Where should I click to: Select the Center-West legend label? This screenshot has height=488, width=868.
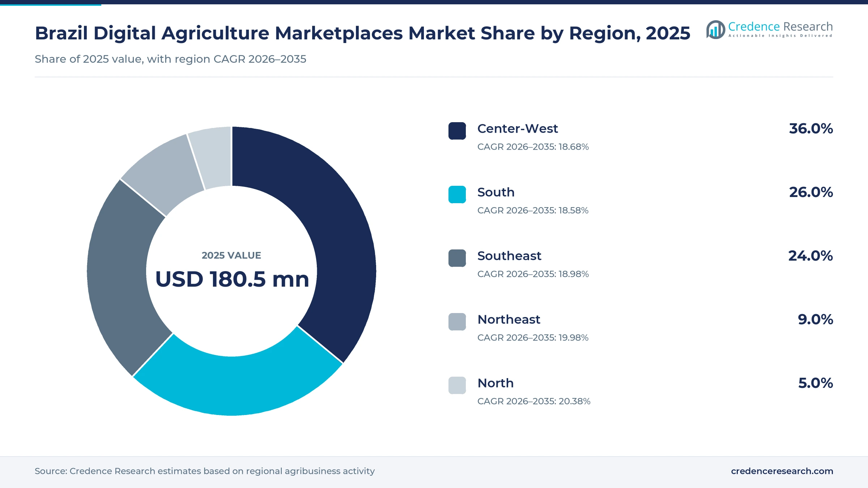[518, 129]
